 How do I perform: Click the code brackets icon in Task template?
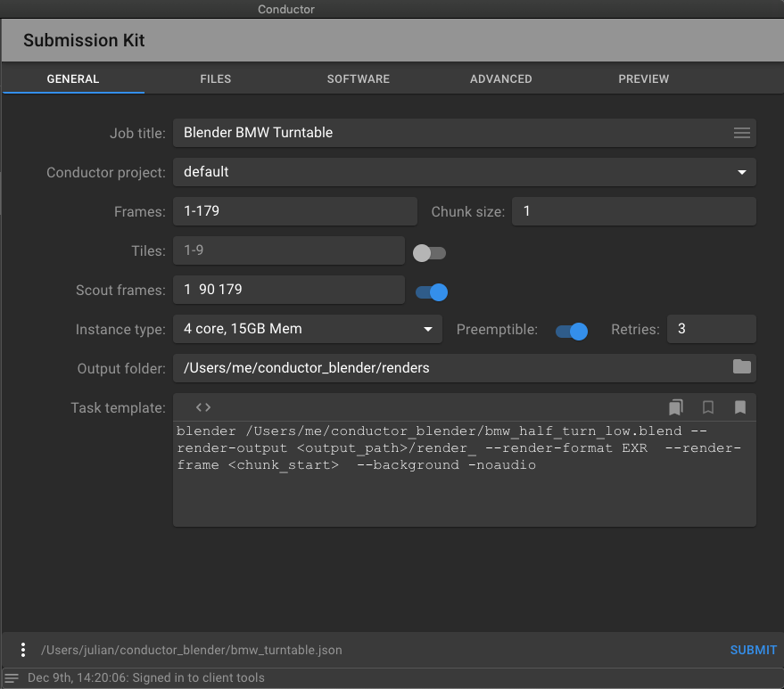(203, 407)
